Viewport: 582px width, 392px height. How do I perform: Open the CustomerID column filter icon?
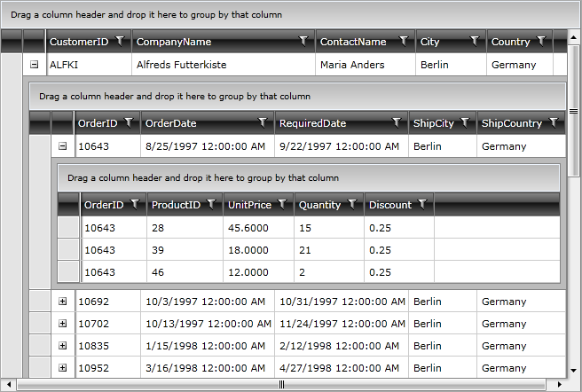click(x=122, y=41)
